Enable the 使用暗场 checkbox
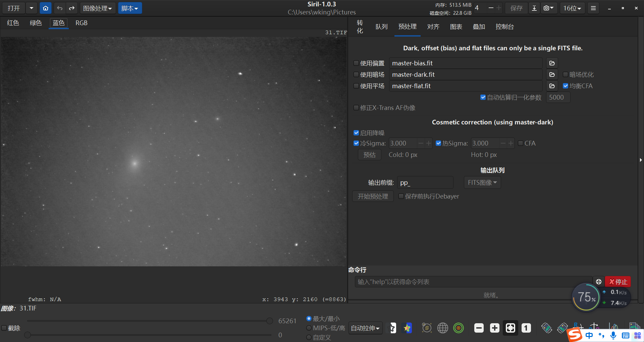 pyautogui.click(x=356, y=74)
